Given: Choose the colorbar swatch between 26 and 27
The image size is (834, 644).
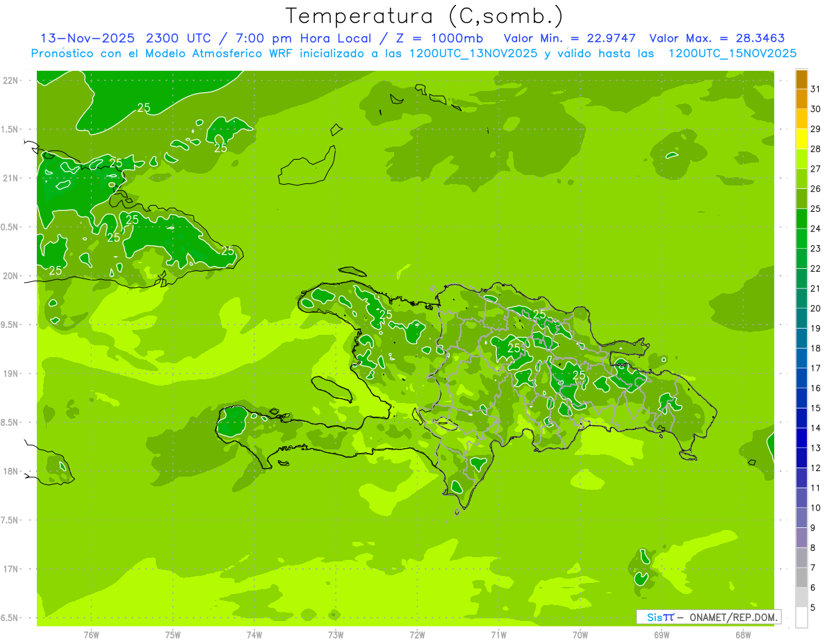Looking at the screenshot, I should coord(801,179).
